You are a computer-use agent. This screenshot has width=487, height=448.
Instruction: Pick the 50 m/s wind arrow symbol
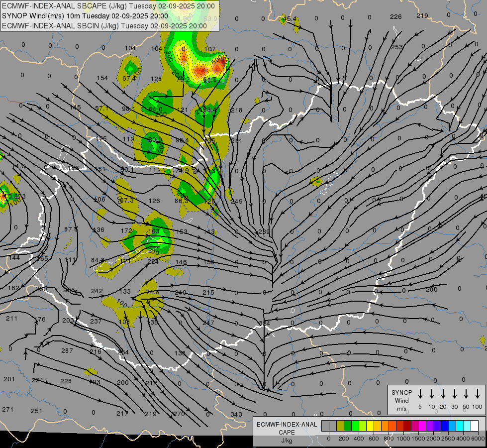click(466, 394)
